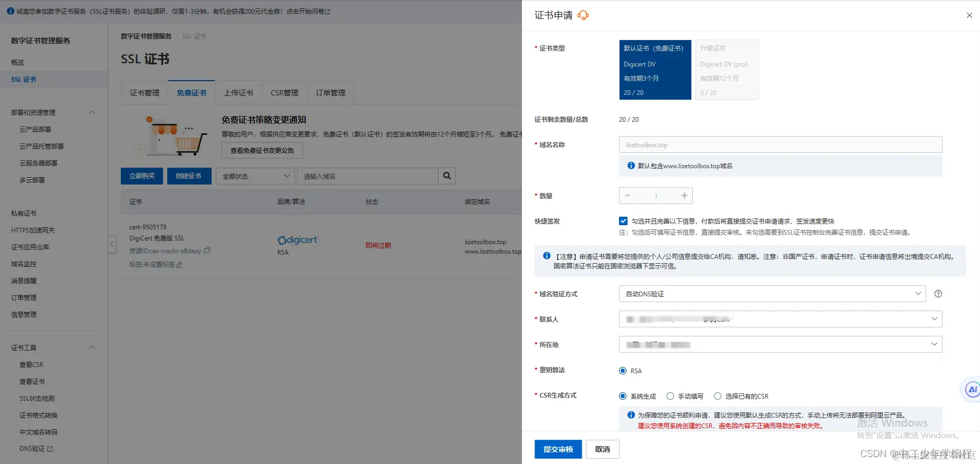Select 升级证书 Digicert DV (pro) card

click(727, 70)
